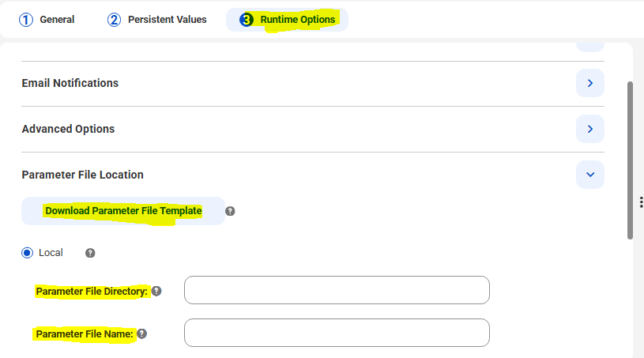
Task: Expand the Advanced Options section chevron
Action: coord(590,129)
